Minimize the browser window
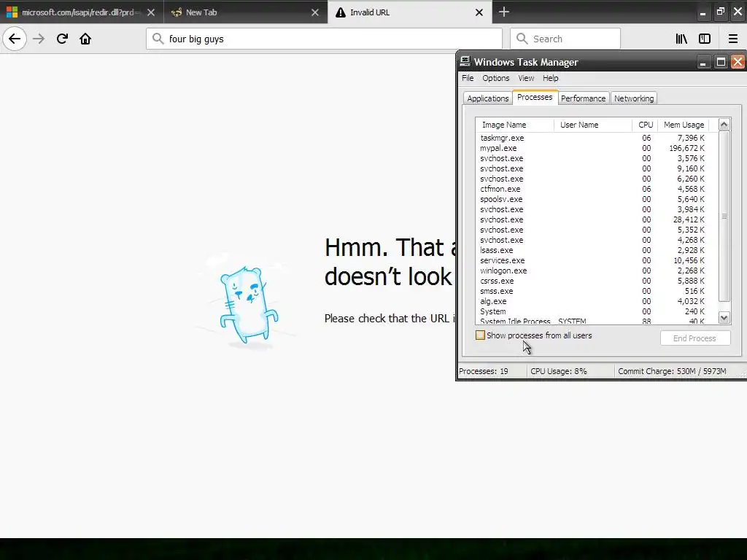Image resolution: width=747 pixels, height=560 pixels. click(x=703, y=13)
